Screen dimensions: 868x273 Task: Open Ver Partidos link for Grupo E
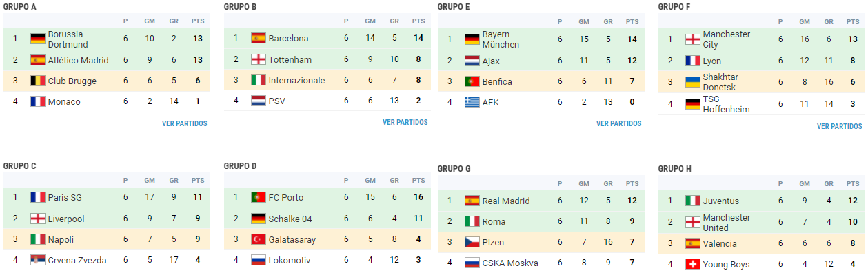pyautogui.click(x=619, y=124)
